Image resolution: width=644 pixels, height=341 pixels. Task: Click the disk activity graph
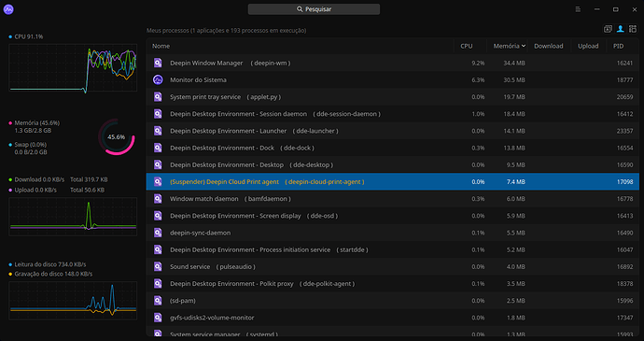click(73, 301)
